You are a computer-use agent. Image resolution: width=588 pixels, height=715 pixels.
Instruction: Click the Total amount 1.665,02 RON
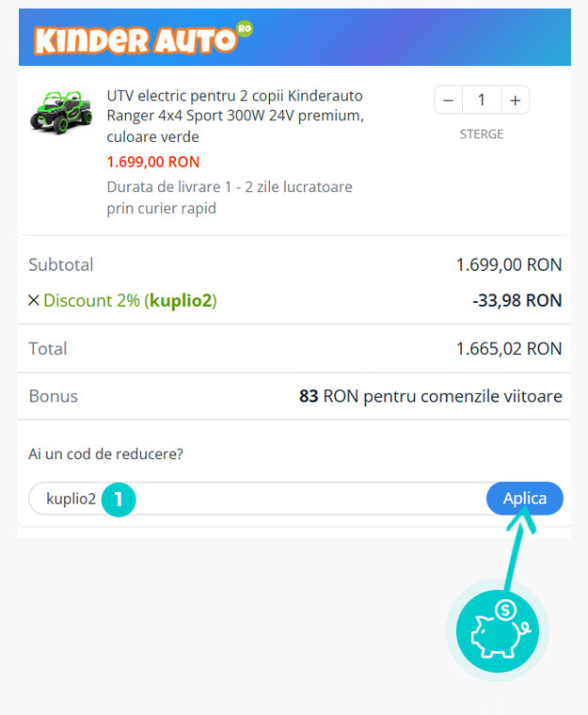[508, 349]
